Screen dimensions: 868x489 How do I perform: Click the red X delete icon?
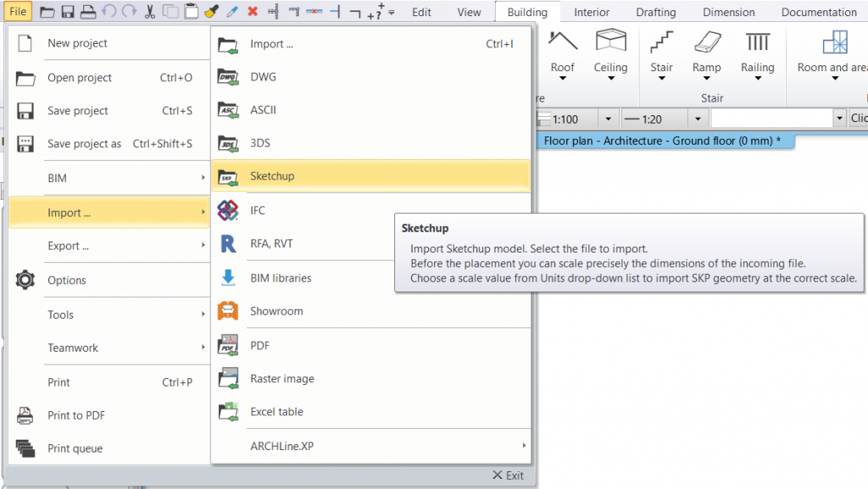point(253,11)
